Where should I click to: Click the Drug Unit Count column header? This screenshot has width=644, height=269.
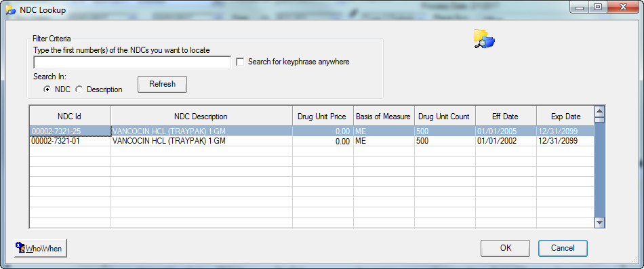click(x=445, y=117)
